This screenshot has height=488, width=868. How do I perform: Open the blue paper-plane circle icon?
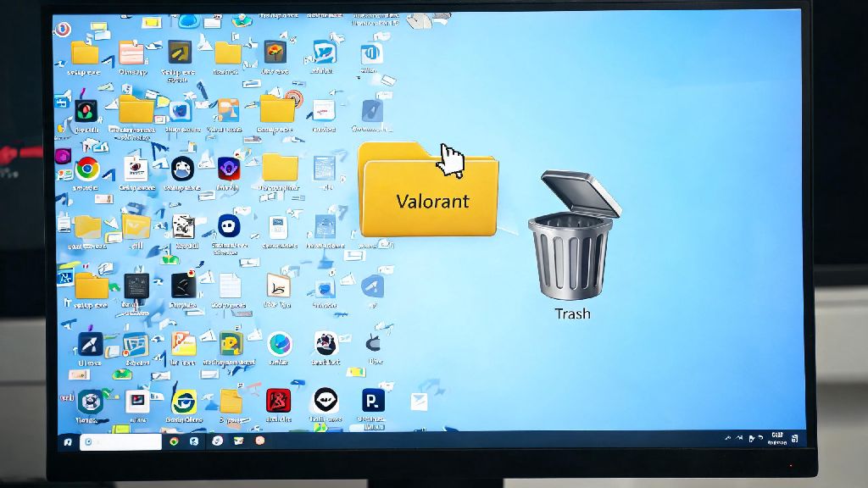pyautogui.click(x=373, y=286)
